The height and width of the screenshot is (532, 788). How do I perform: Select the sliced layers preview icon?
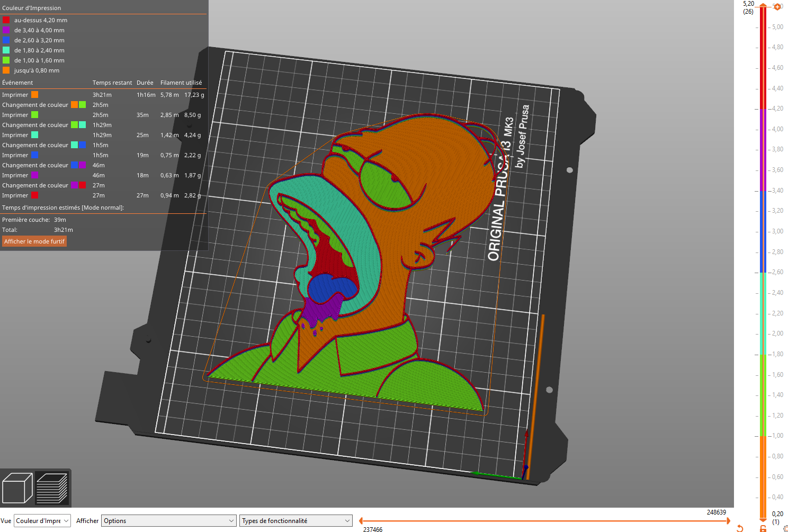click(x=53, y=487)
